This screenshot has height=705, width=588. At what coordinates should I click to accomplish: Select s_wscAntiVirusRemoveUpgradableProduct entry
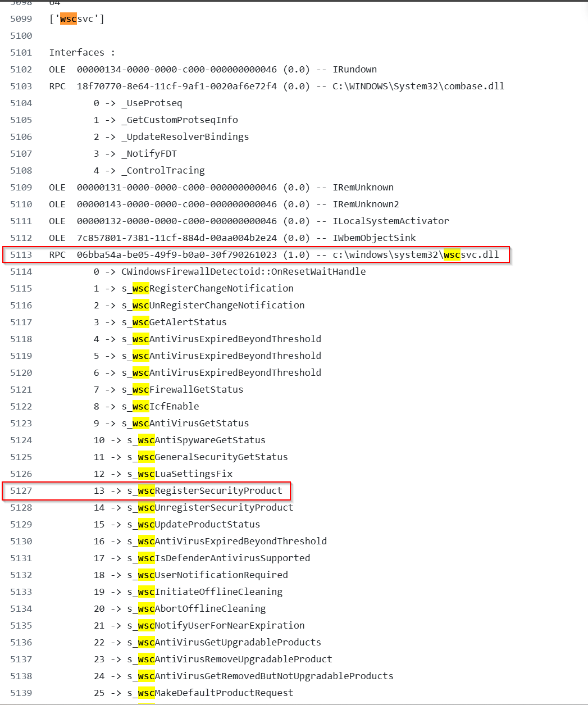pyautogui.click(x=213, y=659)
